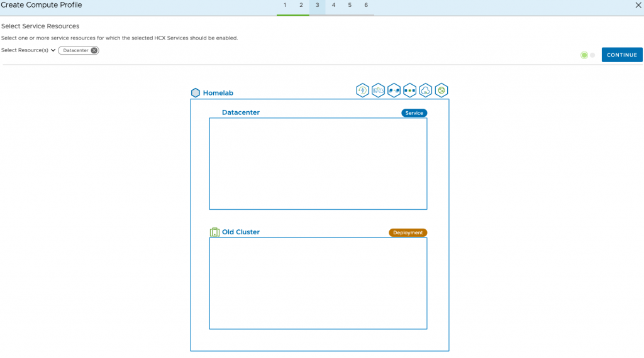Viewport: 644px width, 358px height.
Task: Select the Old Cluster heading
Action: pyautogui.click(x=241, y=232)
